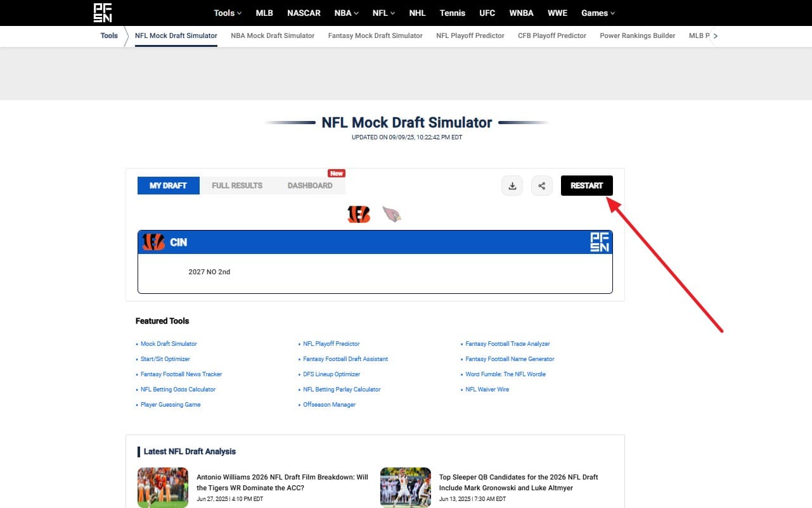812x508 pixels.
Task: Open Fantasy Football News Tracker link
Action: (x=181, y=374)
